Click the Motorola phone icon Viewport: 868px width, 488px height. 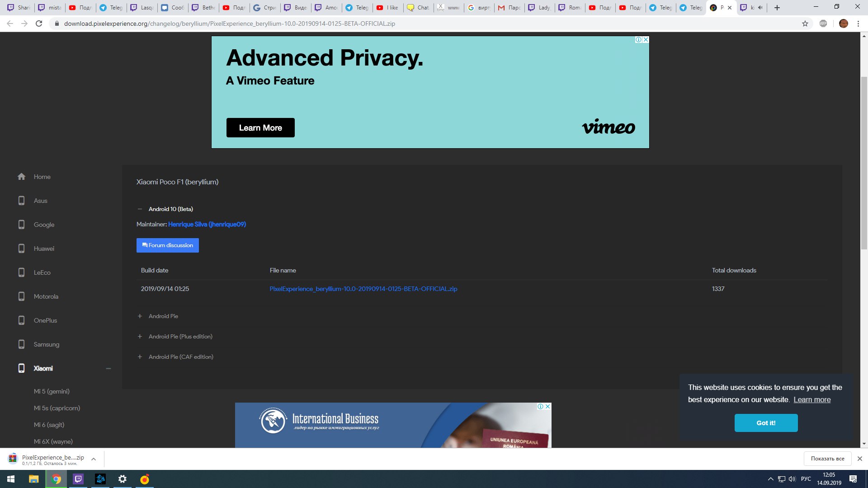[21, 296]
